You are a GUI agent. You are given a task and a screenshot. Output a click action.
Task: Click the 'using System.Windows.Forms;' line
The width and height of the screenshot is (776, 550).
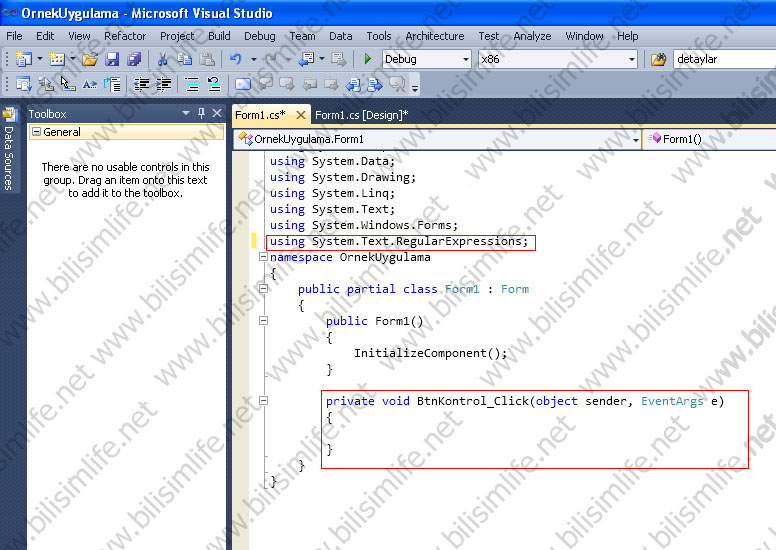pyautogui.click(x=364, y=225)
